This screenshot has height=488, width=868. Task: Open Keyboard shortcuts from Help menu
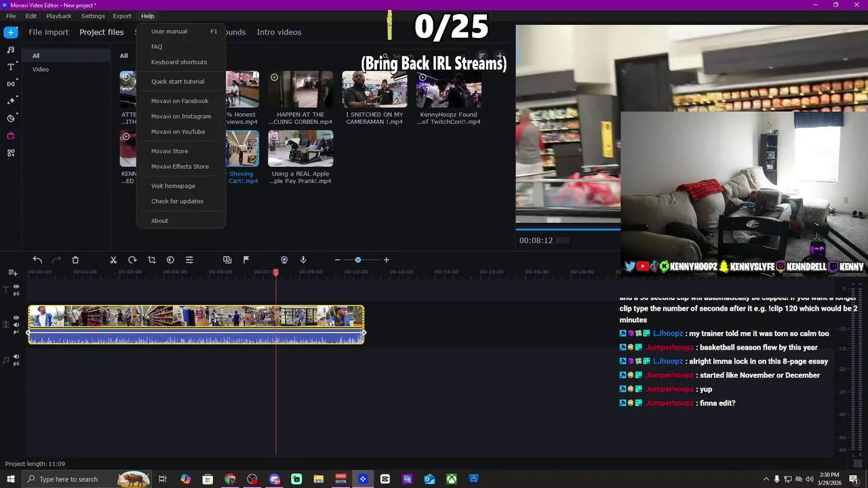click(x=181, y=62)
